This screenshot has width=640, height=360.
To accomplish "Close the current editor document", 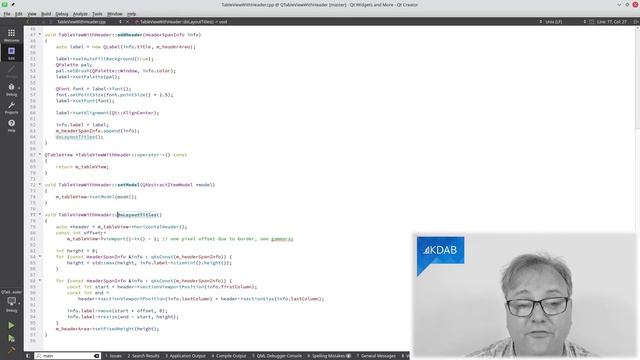I will click(127, 22).
